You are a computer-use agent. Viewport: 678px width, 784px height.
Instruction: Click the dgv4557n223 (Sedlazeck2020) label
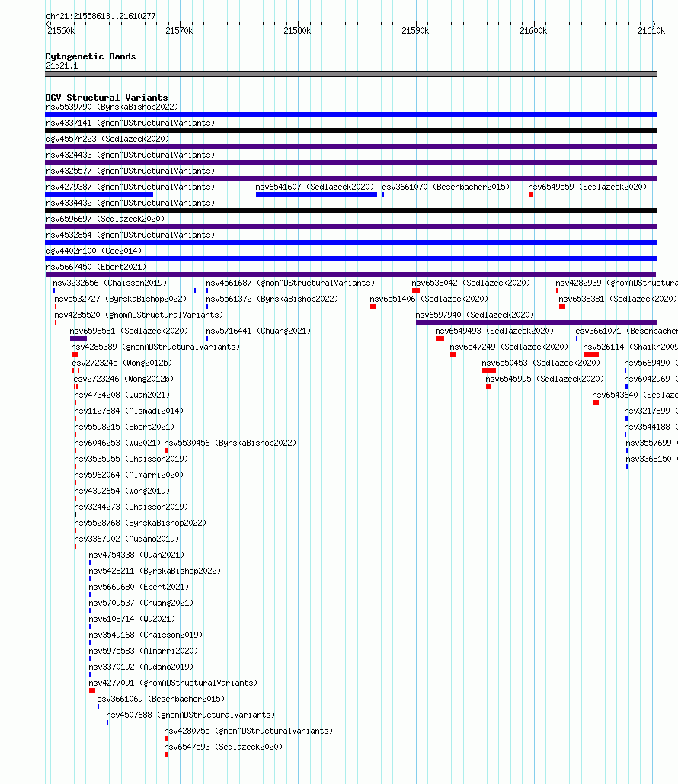click(107, 139)
